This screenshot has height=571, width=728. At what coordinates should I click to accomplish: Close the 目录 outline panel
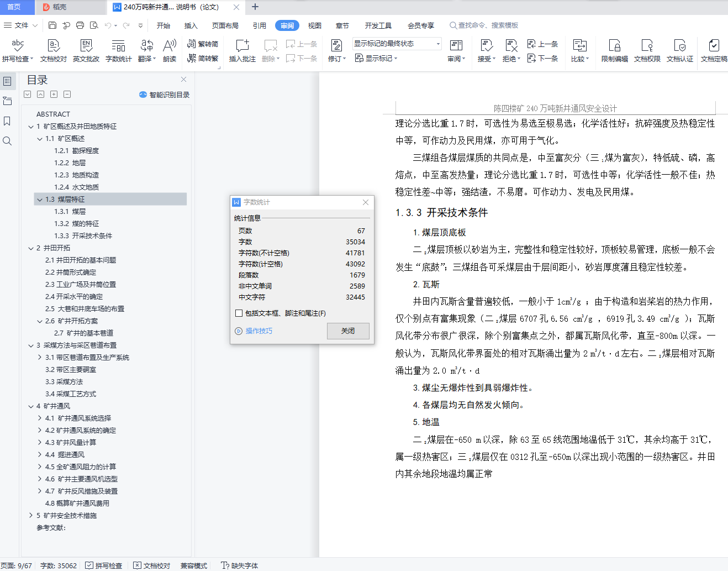click(184, 80)
